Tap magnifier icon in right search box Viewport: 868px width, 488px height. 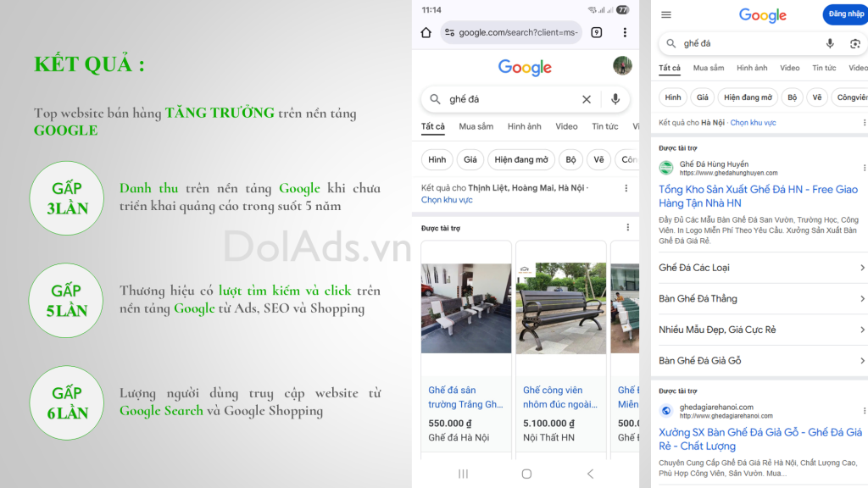coord(671,43)
